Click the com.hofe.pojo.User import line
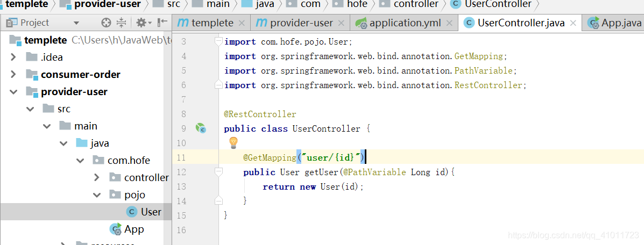The image size is (644, 245). [288, 42]
